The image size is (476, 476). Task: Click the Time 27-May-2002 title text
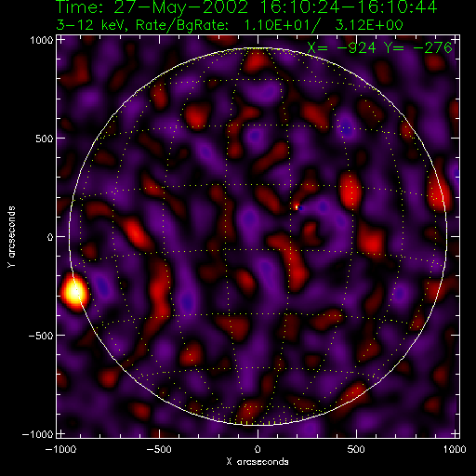point(246,7)
